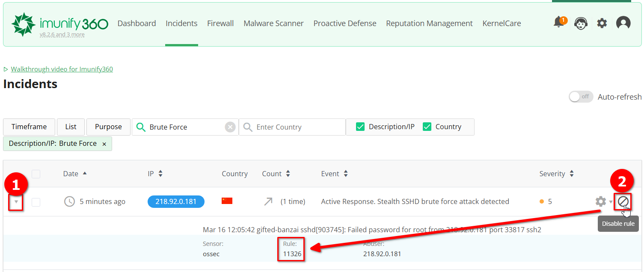The width and height of the screenshot is (644, 272).
Task: Switch to Reputation Management tab
Action: coord(429,24)
